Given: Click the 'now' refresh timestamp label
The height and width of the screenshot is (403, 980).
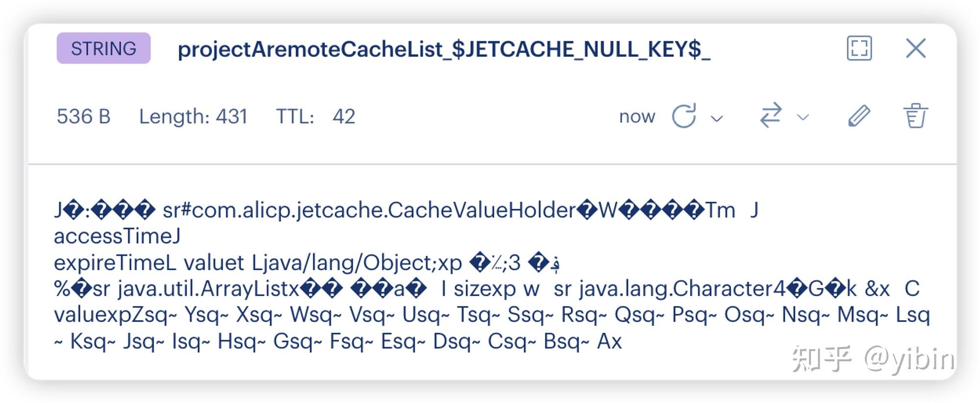Looking at the screenshot, I should click(637, 116).
